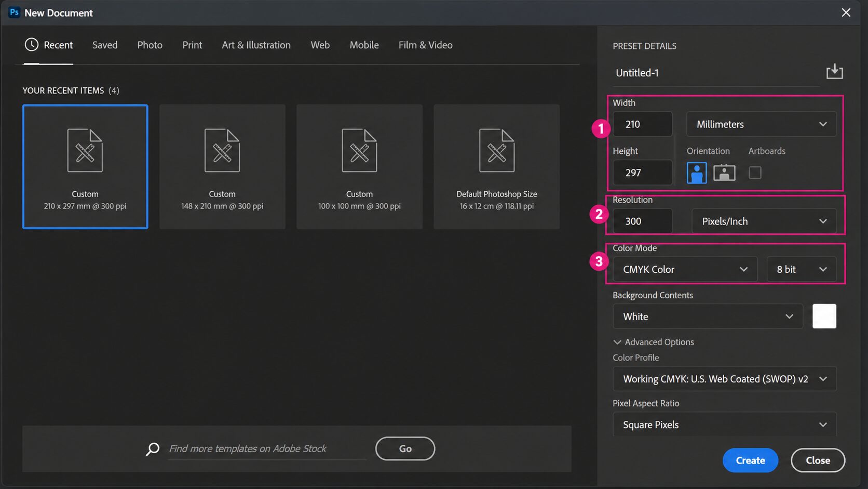Switch to the Saved tab

105,45
